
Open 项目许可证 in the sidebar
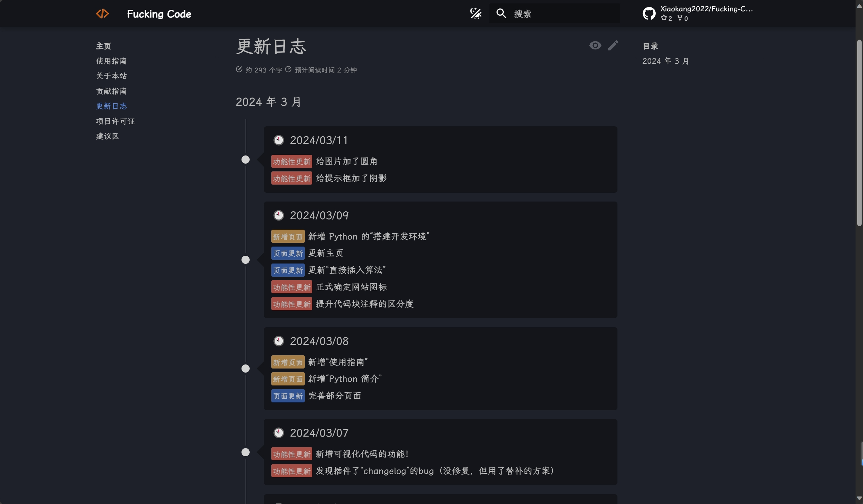115,121
